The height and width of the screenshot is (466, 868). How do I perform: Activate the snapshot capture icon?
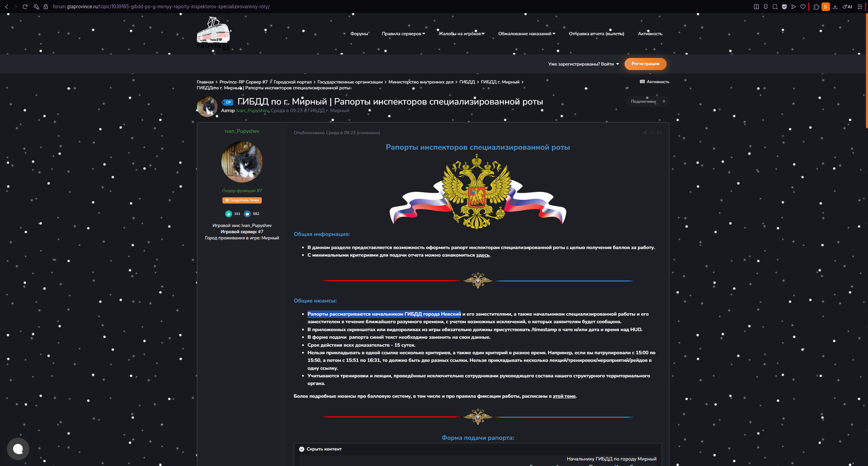(775, 7)
